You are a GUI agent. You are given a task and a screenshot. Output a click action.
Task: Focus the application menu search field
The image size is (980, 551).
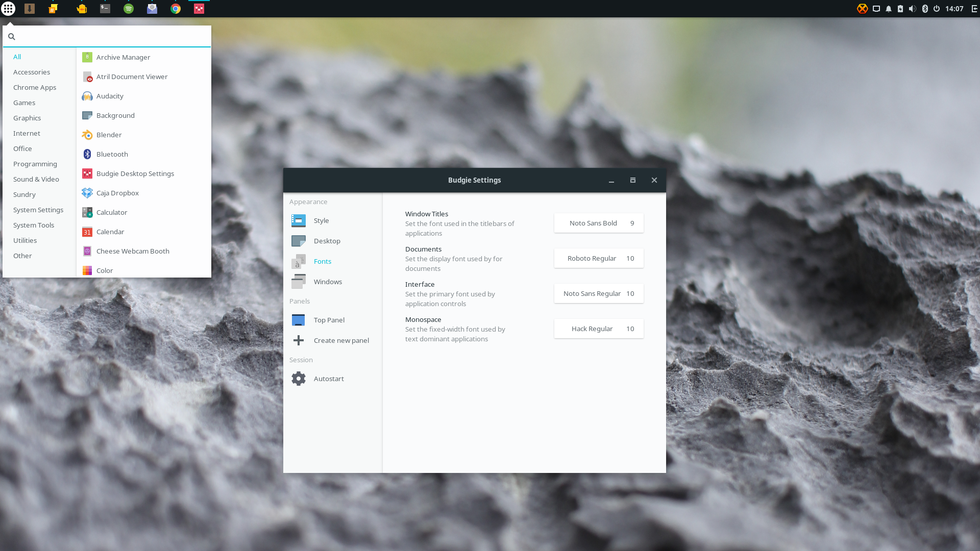[x=107, y=36]
